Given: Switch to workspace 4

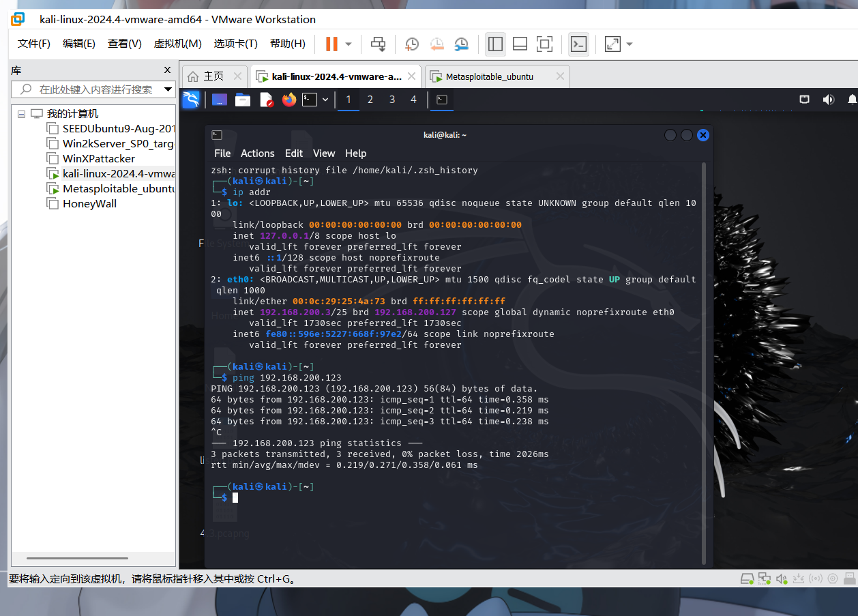Looking at the screenshot, I should (x=413, y=100).
